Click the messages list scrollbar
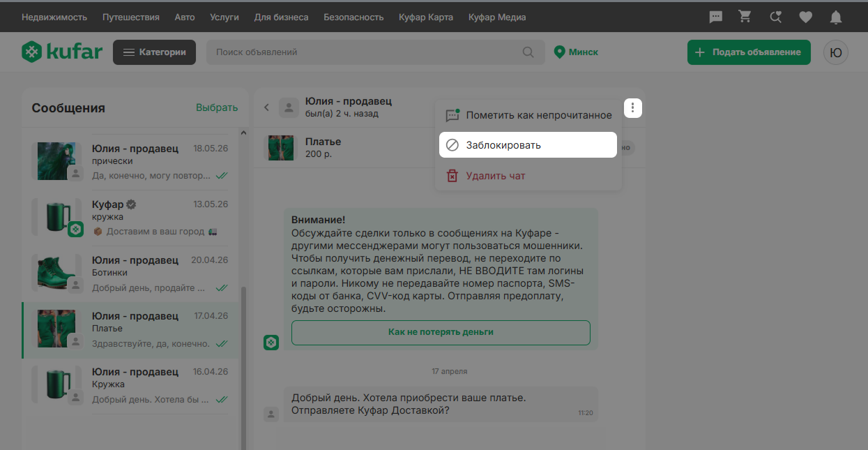 point(243,368)
